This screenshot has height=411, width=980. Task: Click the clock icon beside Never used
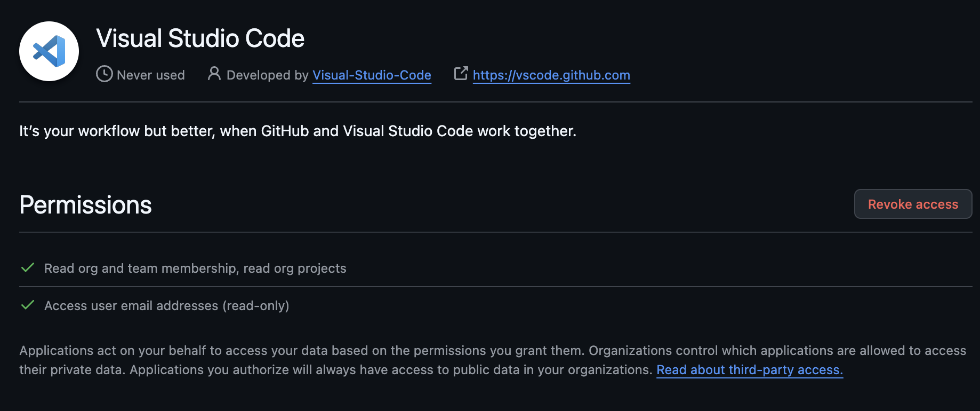coord(104,74)
